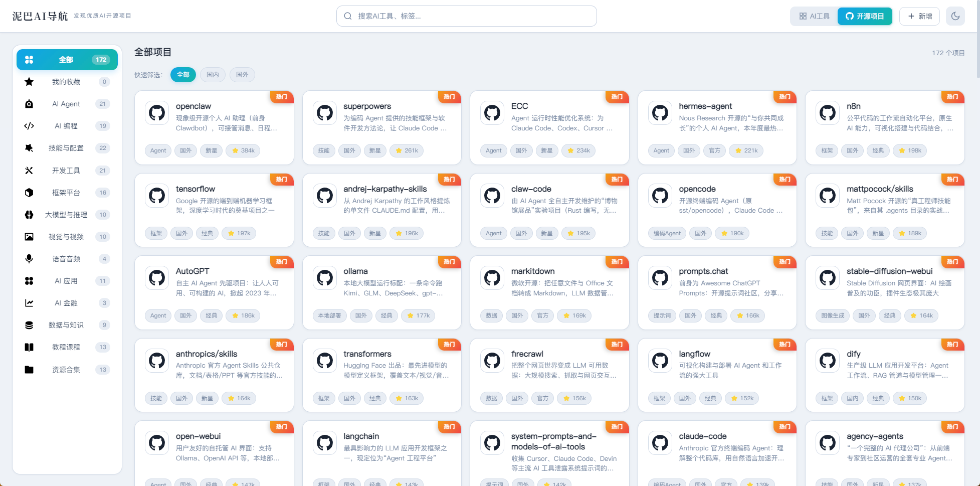Screen dimensions: 980x486
Task: Click the GitHub icon on dify card
Action: click(x=828, y=361)
